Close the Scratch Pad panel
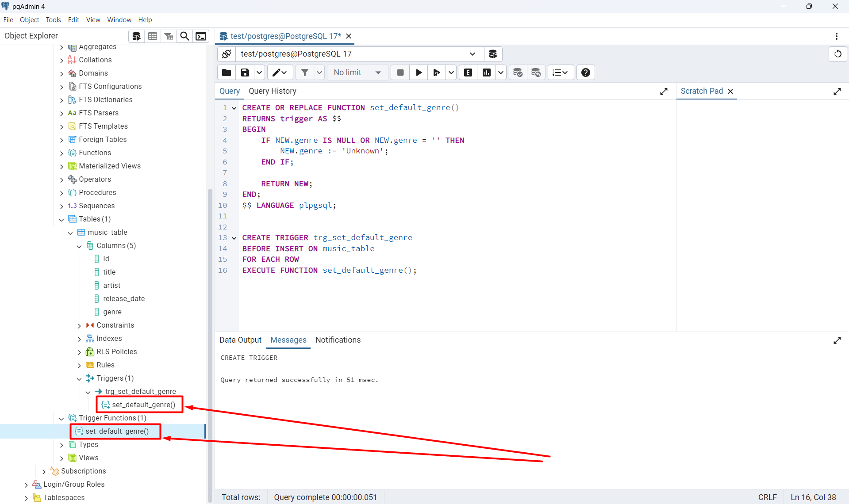Viewport: 849px width, 504px height. coord(730,91)
